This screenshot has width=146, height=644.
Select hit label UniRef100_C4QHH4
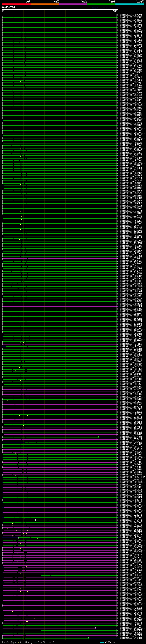point(131,638)
